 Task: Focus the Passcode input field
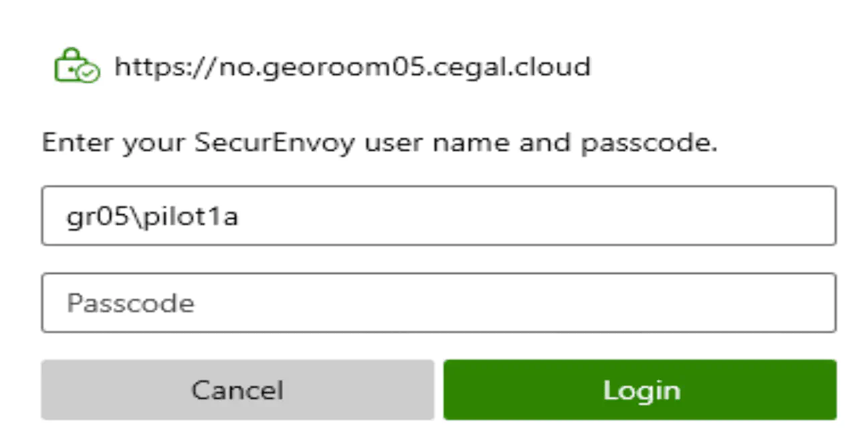coord(439,302)
